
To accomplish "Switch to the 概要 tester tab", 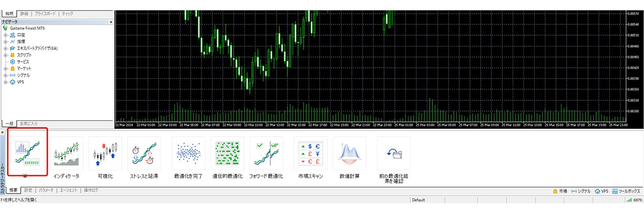I will 13,190.
